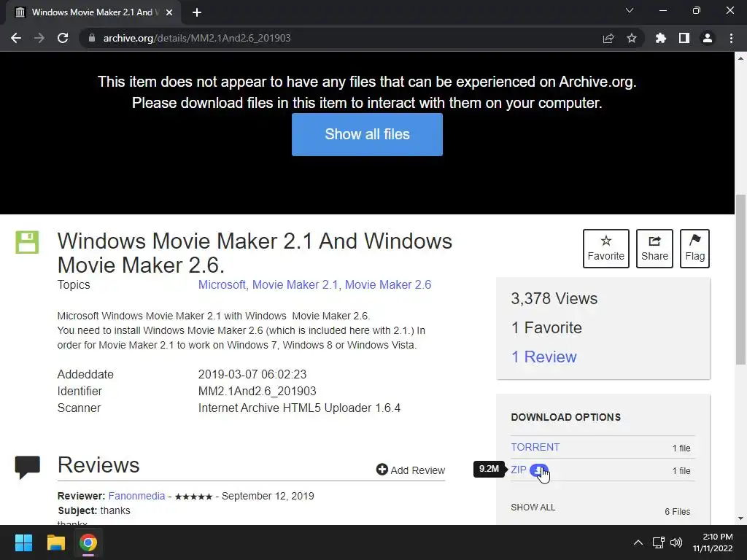
Task: Flag this item
Action: click(694, 249)
